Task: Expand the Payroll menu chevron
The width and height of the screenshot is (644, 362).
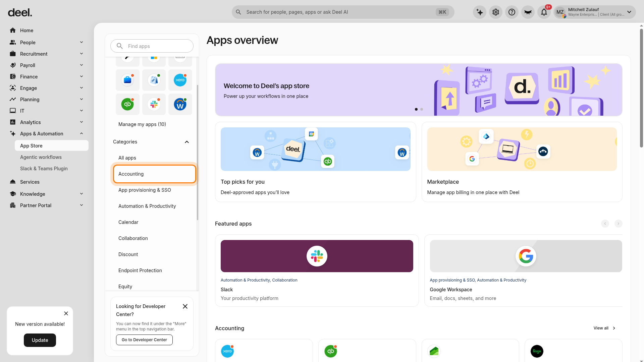Action: pos(82,65)
